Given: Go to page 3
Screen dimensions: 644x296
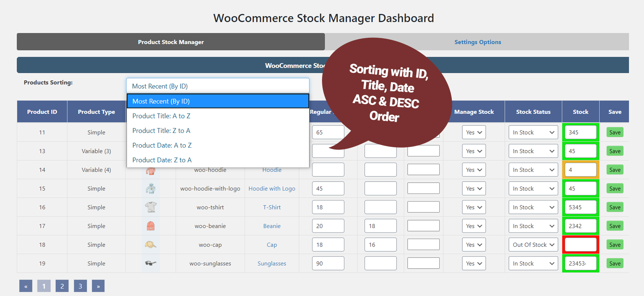Looking at the screenshot, I should tap(80, 286).
